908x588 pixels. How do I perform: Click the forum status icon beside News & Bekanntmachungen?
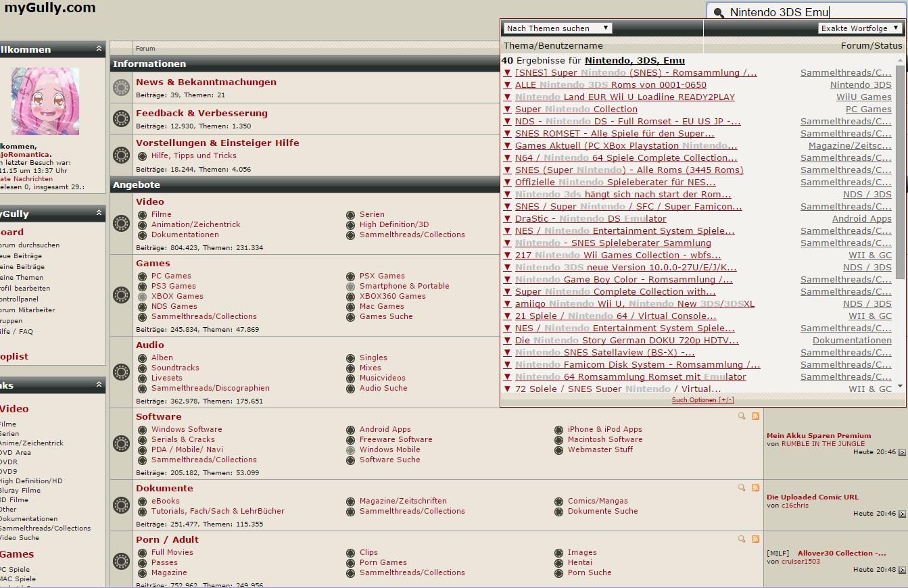[x=121, y=87]
